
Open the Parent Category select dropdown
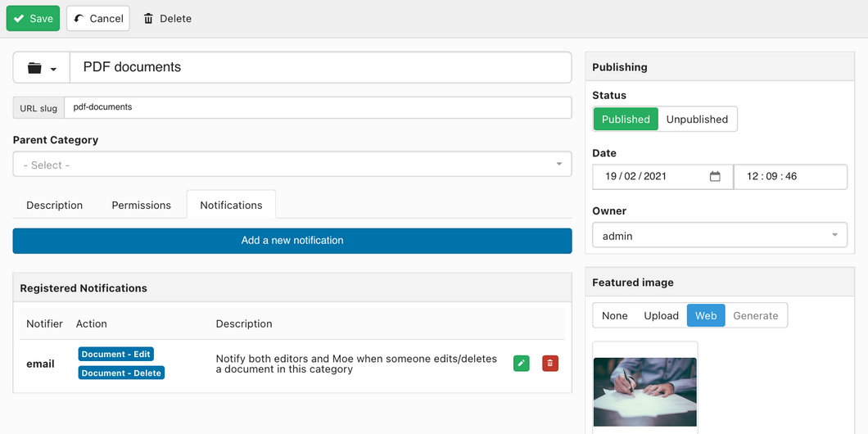click(292, 165)
